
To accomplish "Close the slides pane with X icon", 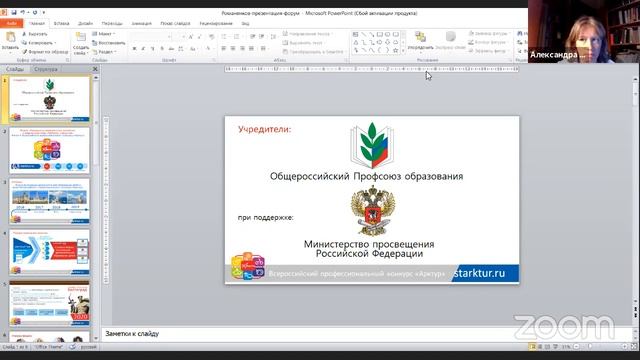I will tap(95, 69).
